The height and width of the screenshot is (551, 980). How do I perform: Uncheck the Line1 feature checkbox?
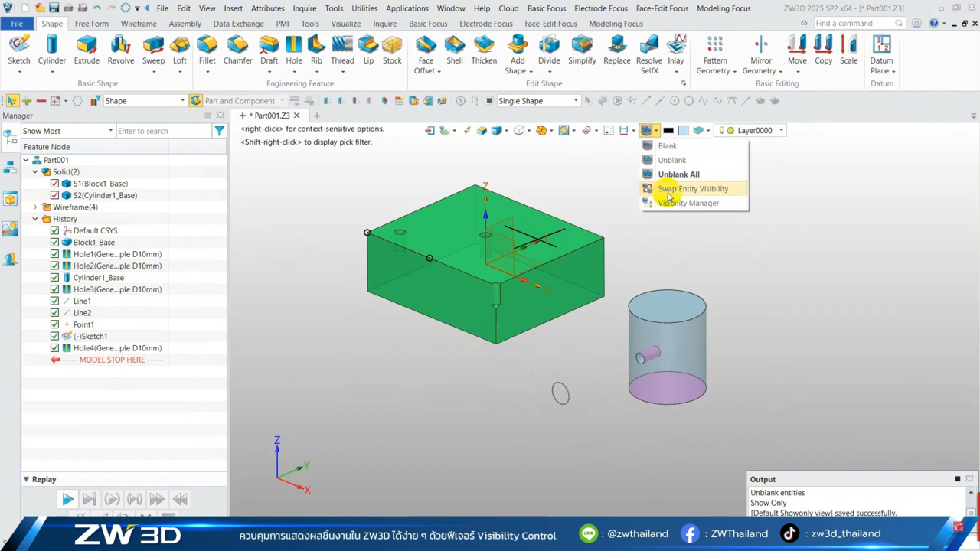tap(54, 302)
